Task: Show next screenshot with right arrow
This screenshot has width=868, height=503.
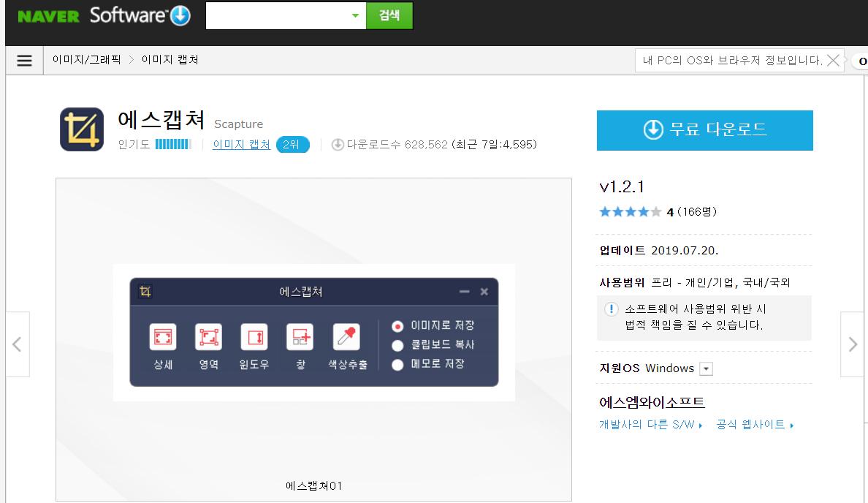Action: [853, 344]
